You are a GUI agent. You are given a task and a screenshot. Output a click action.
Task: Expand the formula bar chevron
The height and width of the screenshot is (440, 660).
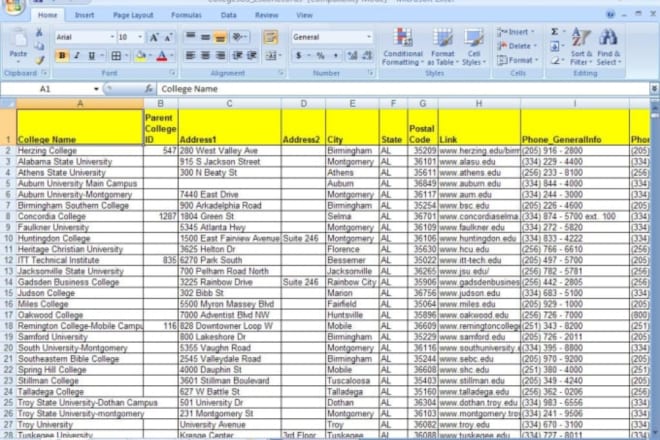coord(654,88)
